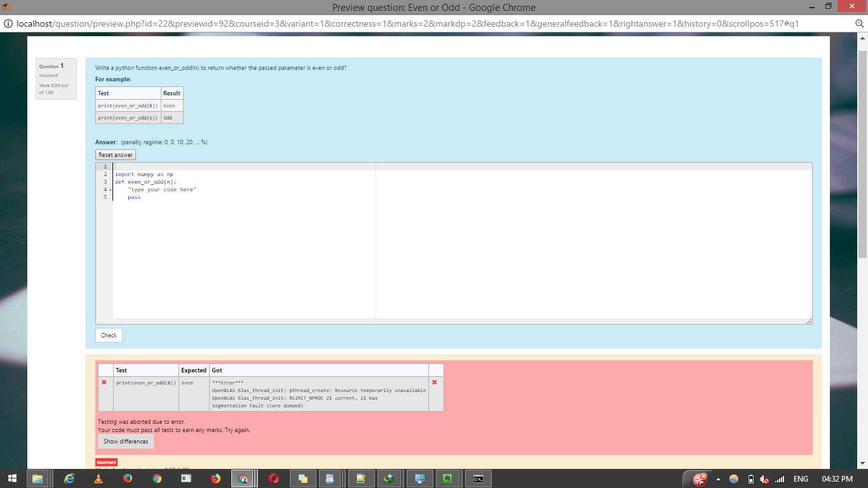868x488 pixels.
Task: Click example cell print(even_or_odd(5))
Action: point(128,118)
